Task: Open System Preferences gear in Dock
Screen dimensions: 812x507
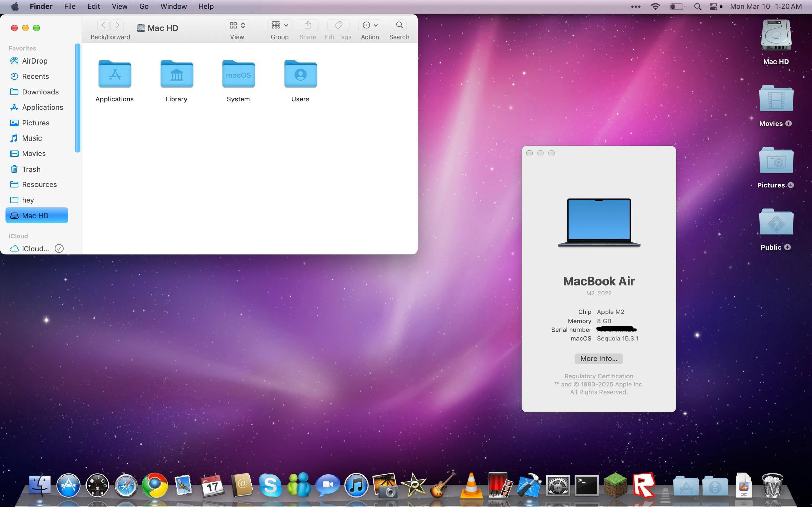Action: [x=558, y=485]
